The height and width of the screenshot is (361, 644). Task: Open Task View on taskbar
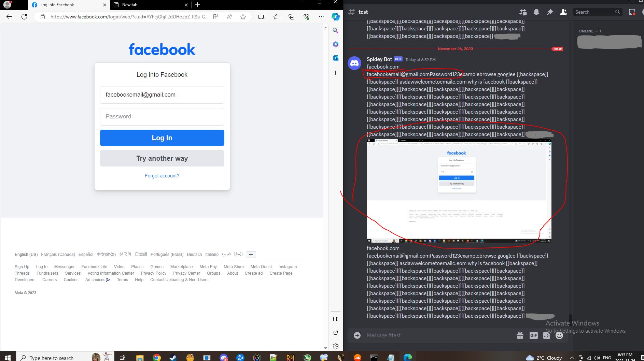(123, 357)
